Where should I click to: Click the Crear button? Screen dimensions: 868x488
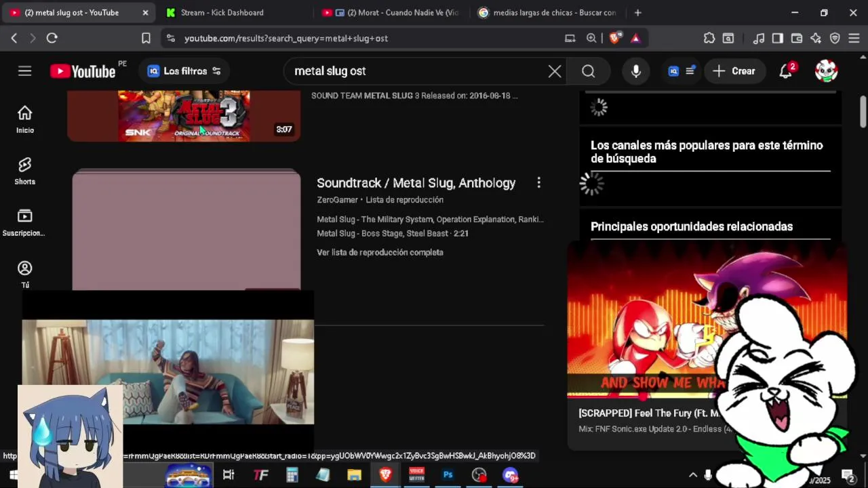[x=734, y=71]
